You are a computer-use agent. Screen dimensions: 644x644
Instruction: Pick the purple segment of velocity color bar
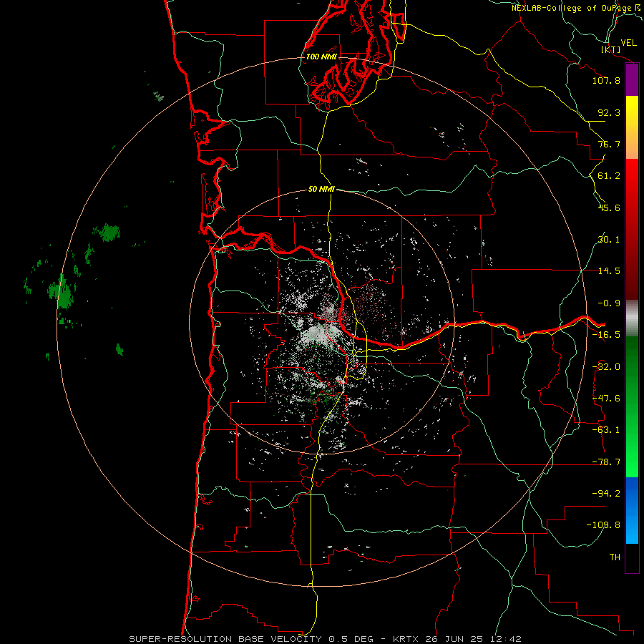[x=632, y=80]
